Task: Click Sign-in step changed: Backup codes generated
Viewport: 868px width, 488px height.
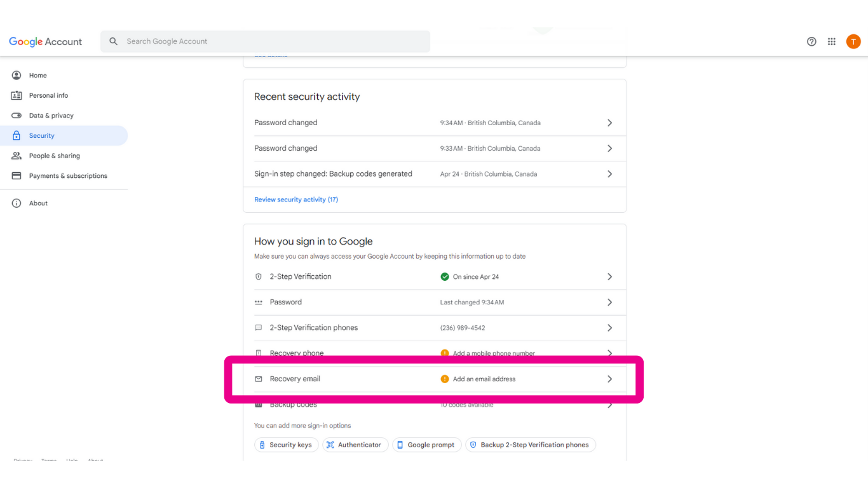Action: [x=333, y=174]
